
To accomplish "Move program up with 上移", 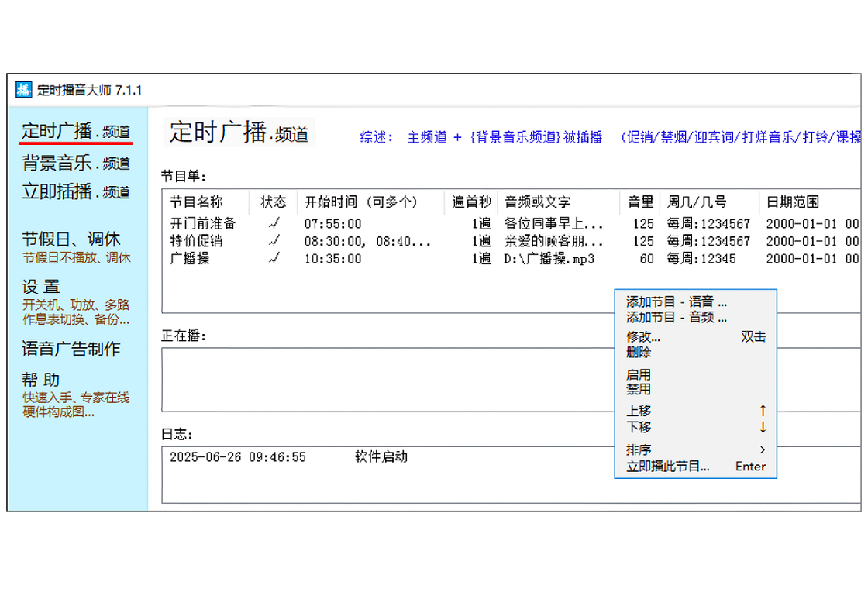I will click(639, 411).
